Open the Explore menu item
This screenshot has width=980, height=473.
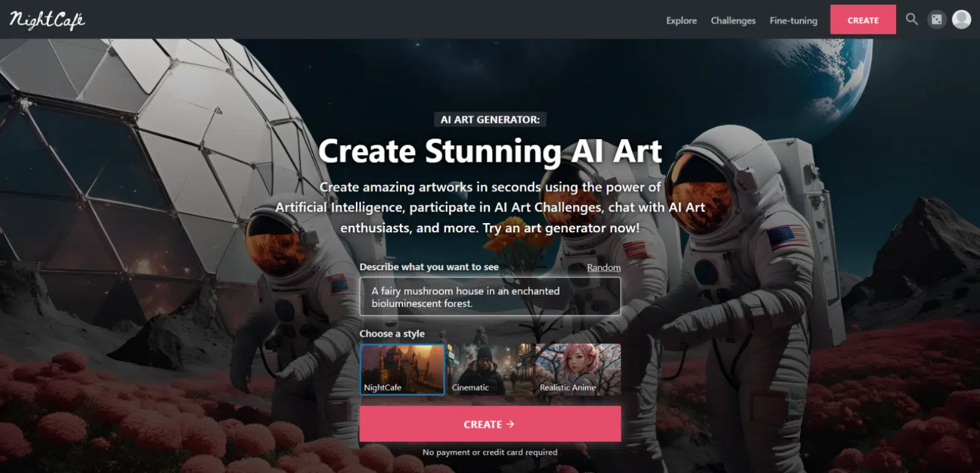coord(682,20)
